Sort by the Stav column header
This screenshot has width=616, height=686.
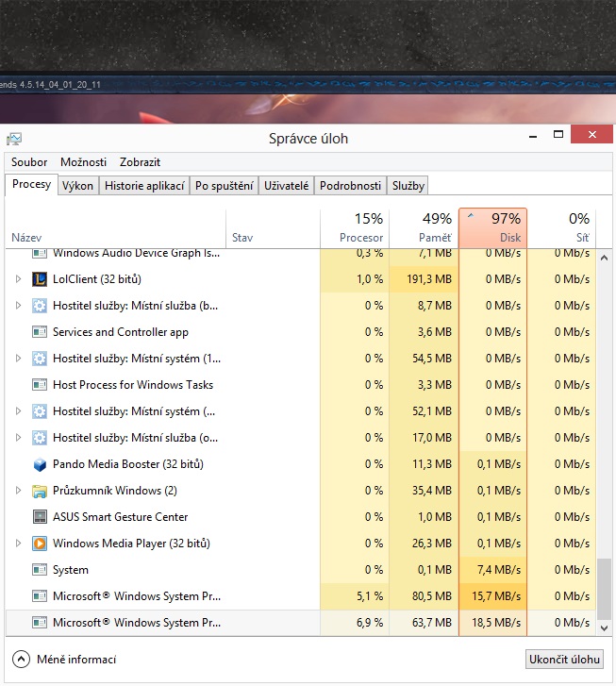coord(273,228)
